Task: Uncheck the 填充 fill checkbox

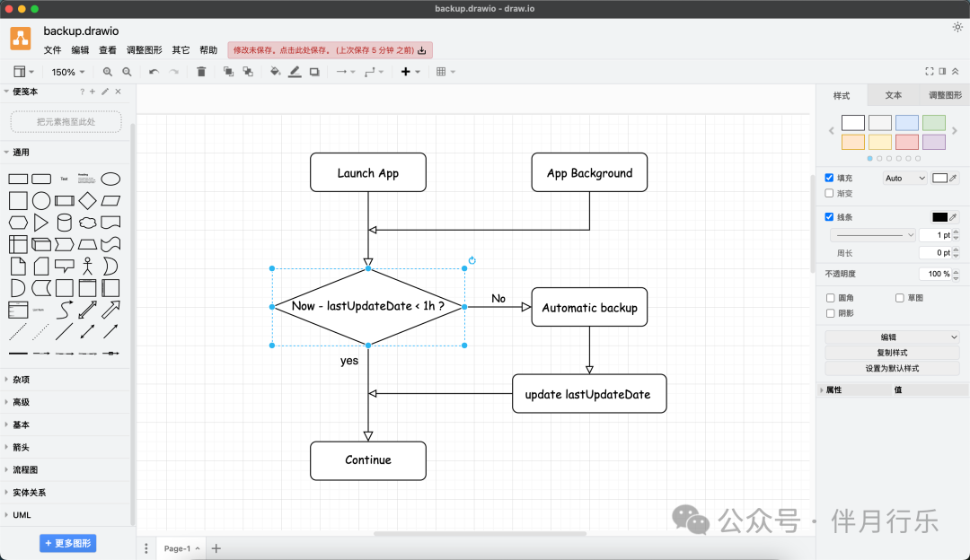Action: click(829, 178)
